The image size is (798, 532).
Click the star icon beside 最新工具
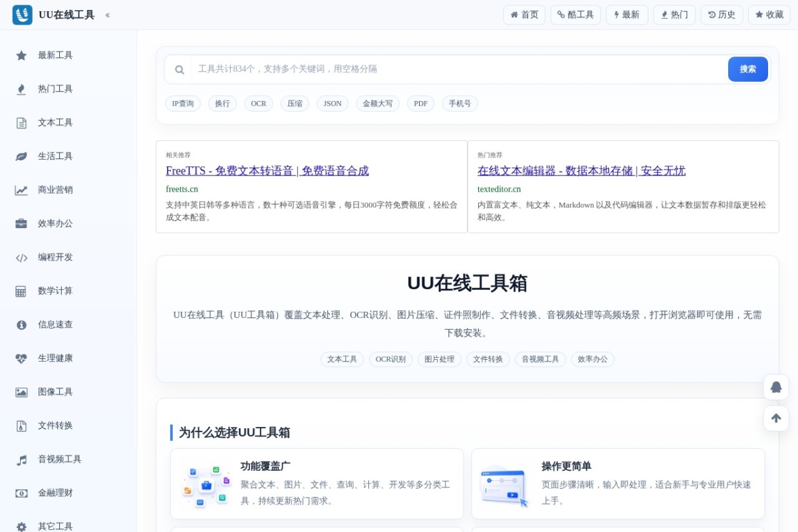tap(21, 56)
